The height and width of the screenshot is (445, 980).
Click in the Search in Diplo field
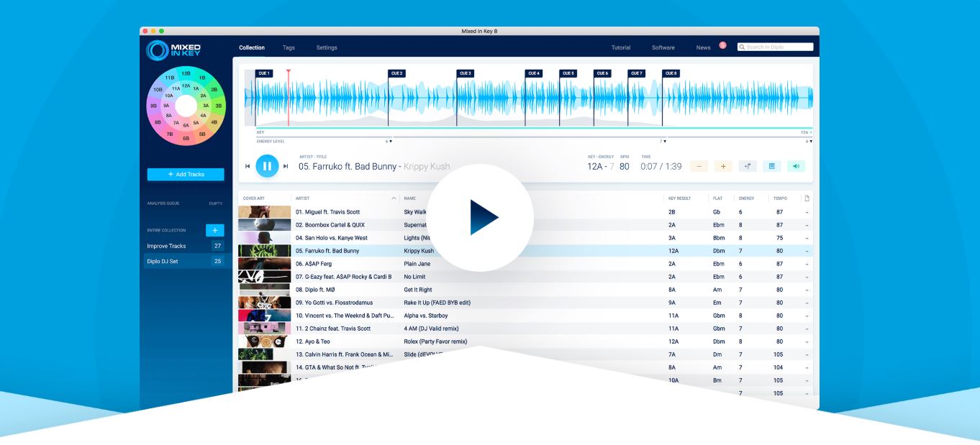pos(776,47)
